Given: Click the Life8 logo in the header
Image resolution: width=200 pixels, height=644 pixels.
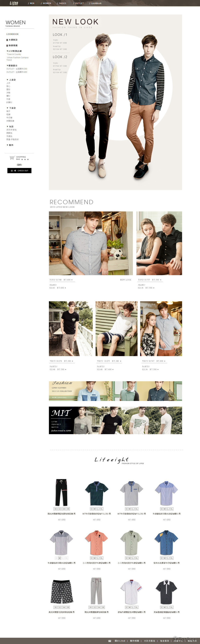Looking at the screenshot, I should click(x=14, y=3).
